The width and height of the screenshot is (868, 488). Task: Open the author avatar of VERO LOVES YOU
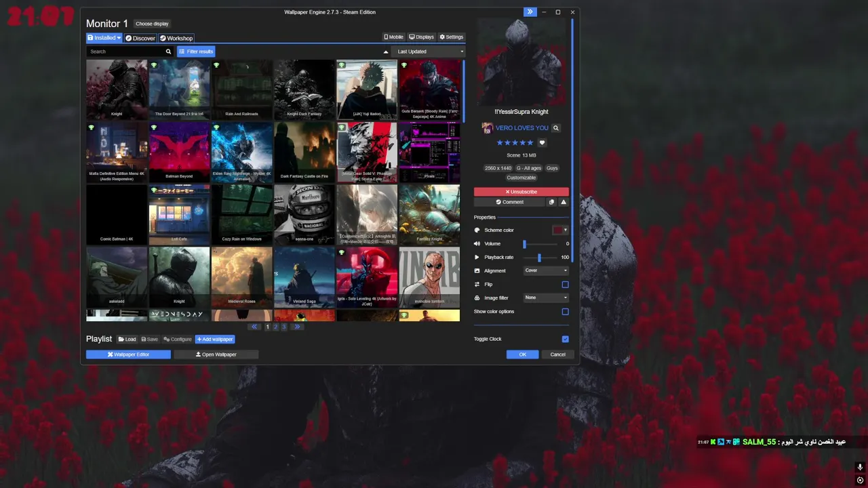[x=487, y=128]
